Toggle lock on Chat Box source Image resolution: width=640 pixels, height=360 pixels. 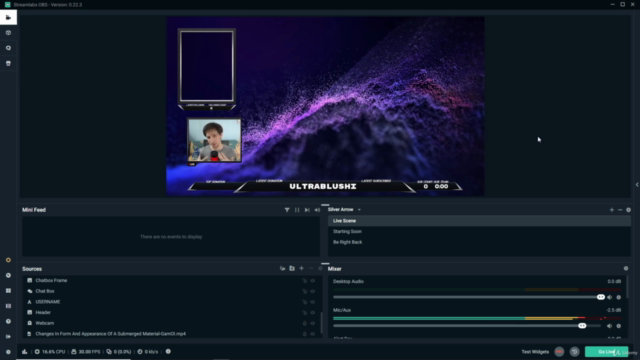coord(304,291)
